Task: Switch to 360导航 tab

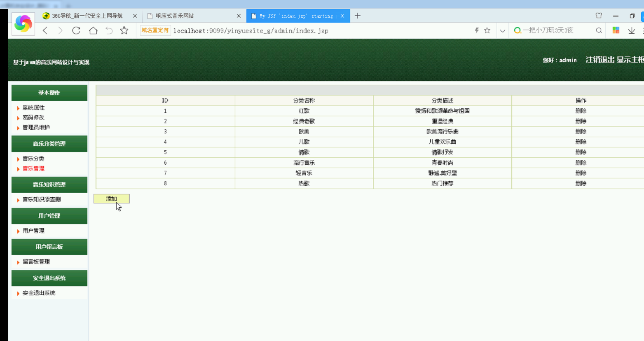Action: [87, 16]
